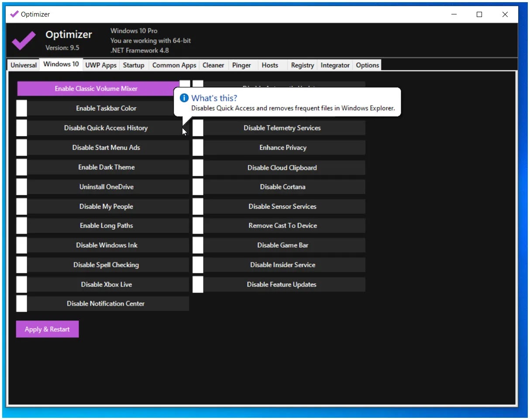Click the .NET Framework 4.8 text
The height and width of the screenshot is (420, 530).
coord(140,50)
